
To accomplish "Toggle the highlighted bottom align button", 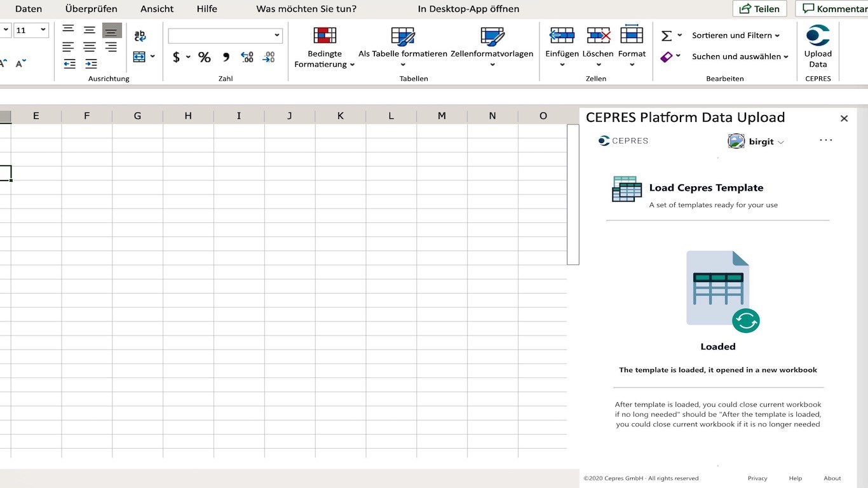I will (x=112, y=30).
